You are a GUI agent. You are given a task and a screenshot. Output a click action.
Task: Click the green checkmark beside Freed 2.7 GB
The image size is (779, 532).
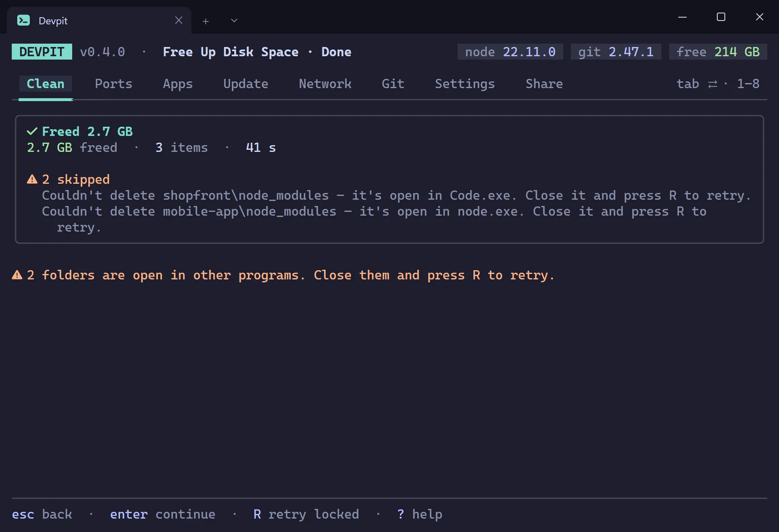(x=32, y=131)
